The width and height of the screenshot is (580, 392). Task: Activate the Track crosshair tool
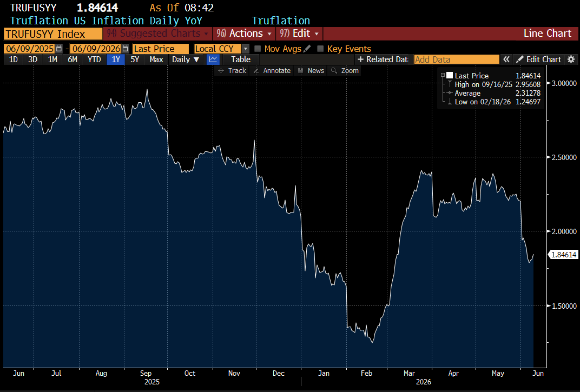point(232,71)
